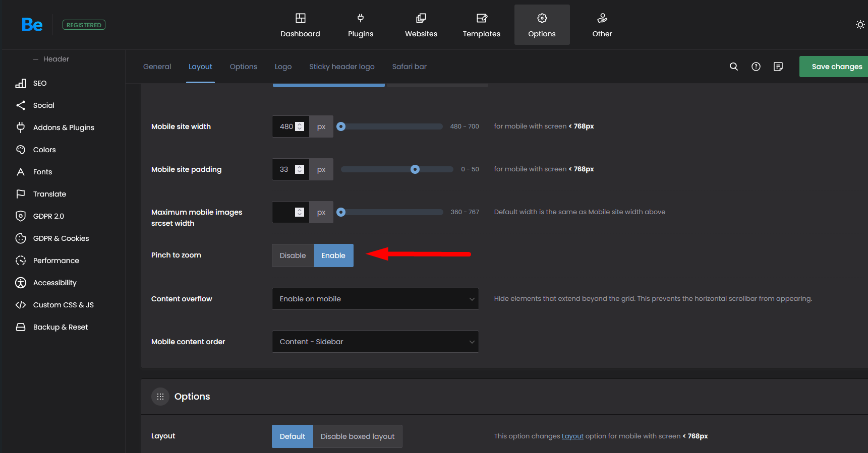Open the Mobile content order dropdown
This screenshot has width=868, height=453.
(x=375, y=342)
